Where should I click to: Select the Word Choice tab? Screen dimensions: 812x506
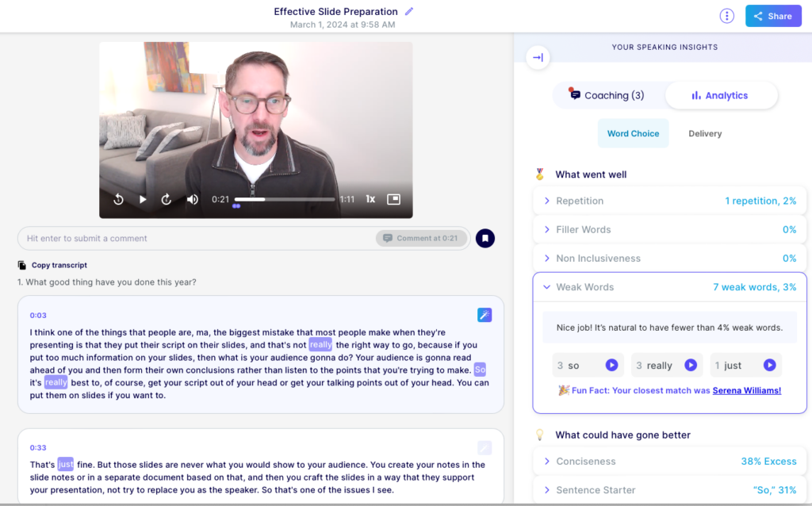coord(633,133)
